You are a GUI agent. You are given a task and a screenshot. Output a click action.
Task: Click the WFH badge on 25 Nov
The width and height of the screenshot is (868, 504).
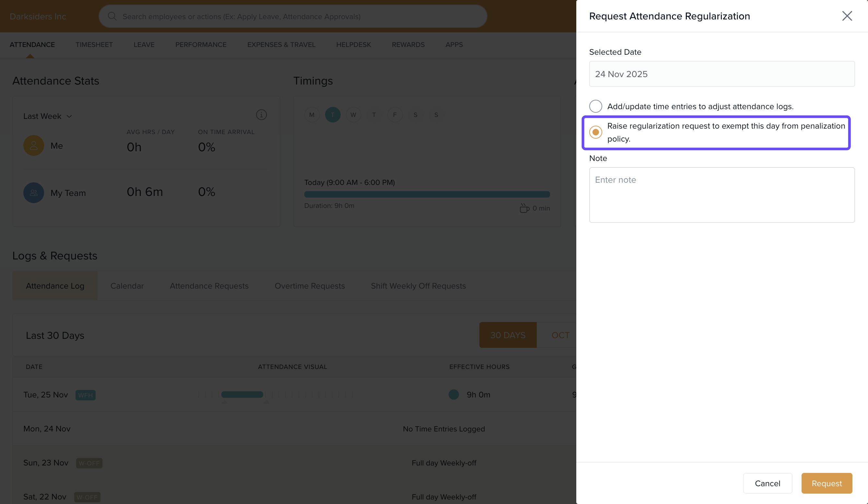pyautogui.click(x=86, y=395)
